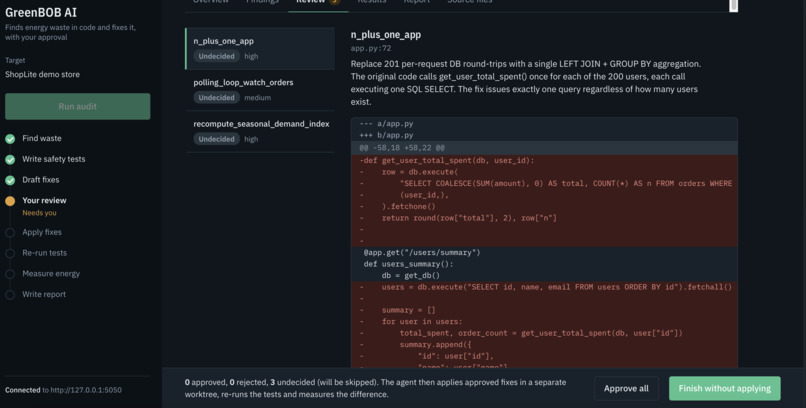Click the removed summary.append({ line

(544, 344)
